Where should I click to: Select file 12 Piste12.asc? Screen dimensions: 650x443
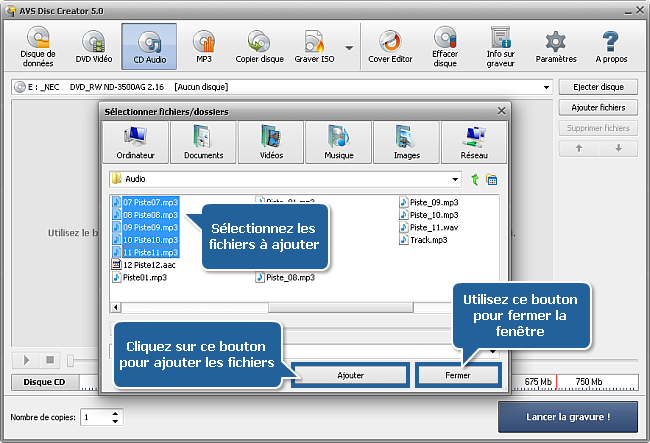(x=144, y=264)
